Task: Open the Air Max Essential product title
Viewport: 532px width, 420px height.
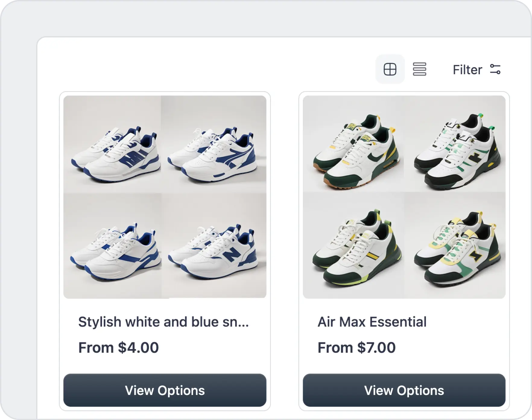Action: [x=372, y=322]
